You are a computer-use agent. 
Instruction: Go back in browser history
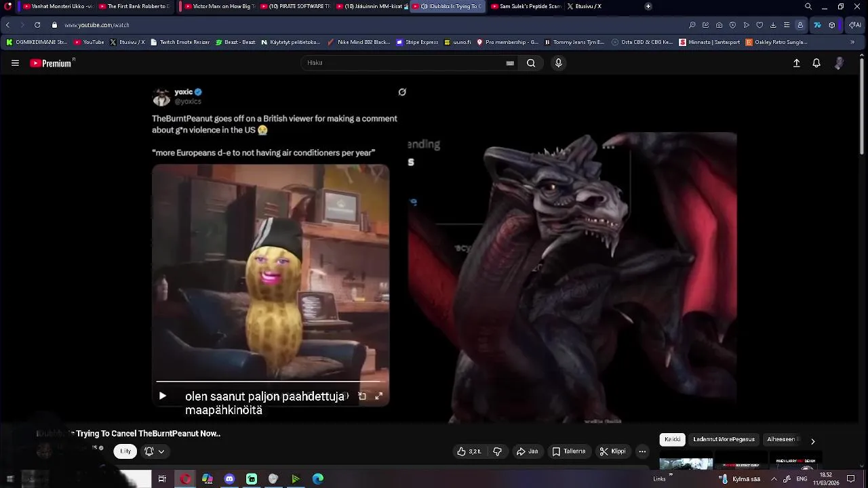point(7,25)
